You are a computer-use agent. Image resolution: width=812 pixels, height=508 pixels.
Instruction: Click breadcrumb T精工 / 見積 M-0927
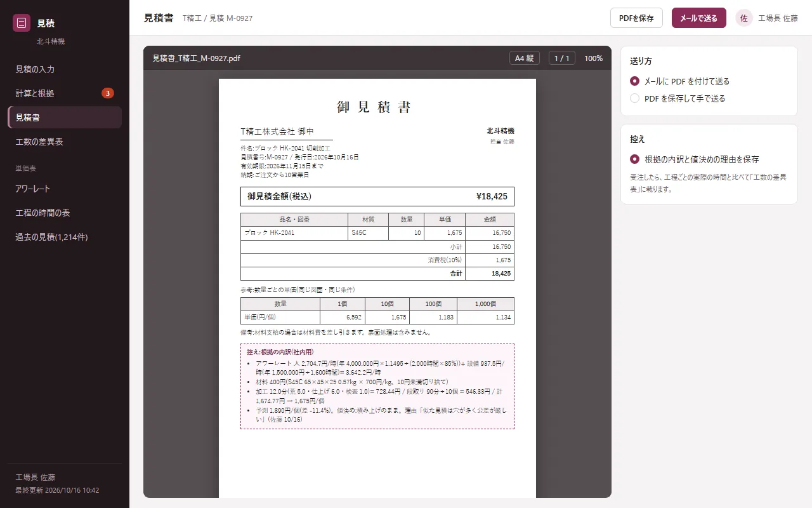click(218, 18)
